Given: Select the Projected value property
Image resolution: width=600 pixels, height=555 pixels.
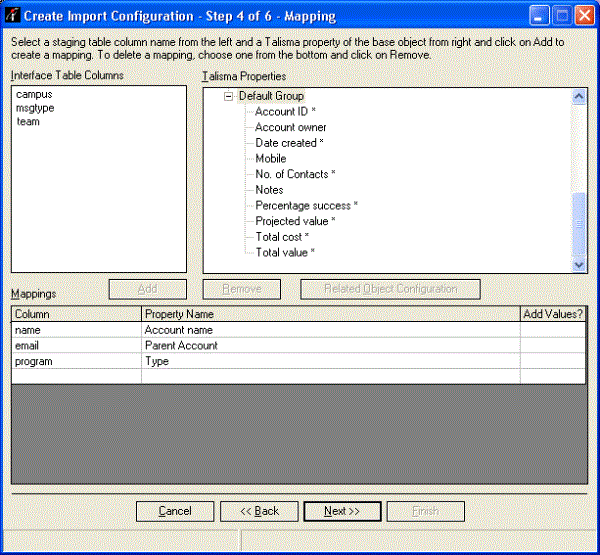Looking at the screenshot, I should [295, 221].
